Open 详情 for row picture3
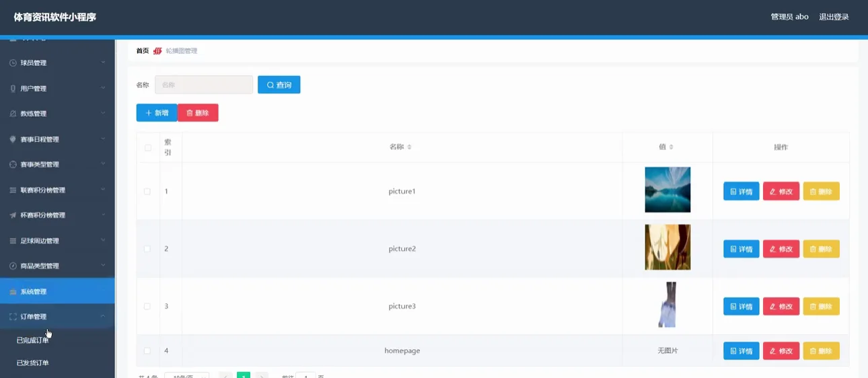Screen dimensions: 868x378 (742, 307)
